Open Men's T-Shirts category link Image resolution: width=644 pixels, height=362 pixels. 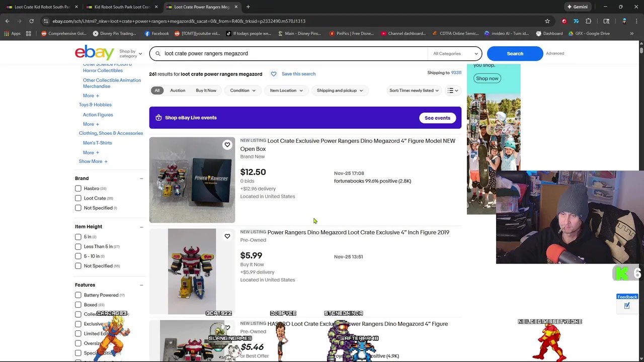click(x=97, y=143)
